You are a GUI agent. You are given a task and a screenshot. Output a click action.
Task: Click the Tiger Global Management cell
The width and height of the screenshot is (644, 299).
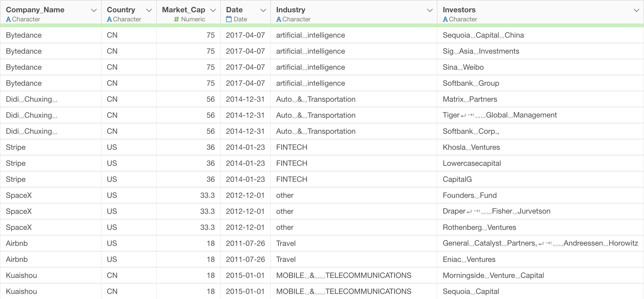point(540,115)
